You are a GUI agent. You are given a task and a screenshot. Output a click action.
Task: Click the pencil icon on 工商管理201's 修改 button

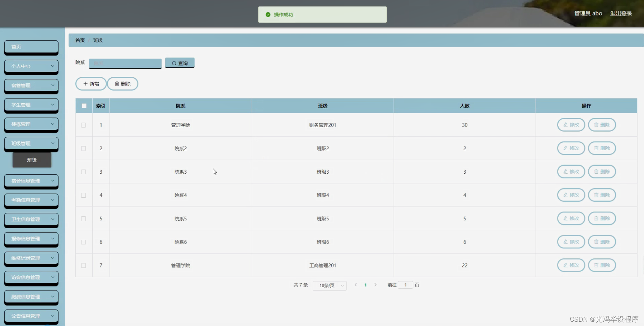[566, 265]
